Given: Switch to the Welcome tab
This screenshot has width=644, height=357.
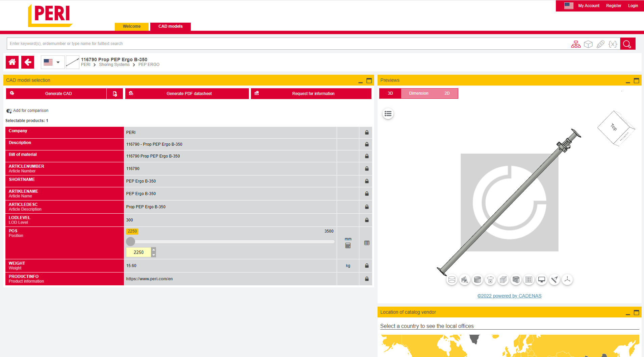Looking at the screenshot, I should [x=132, y=26].
